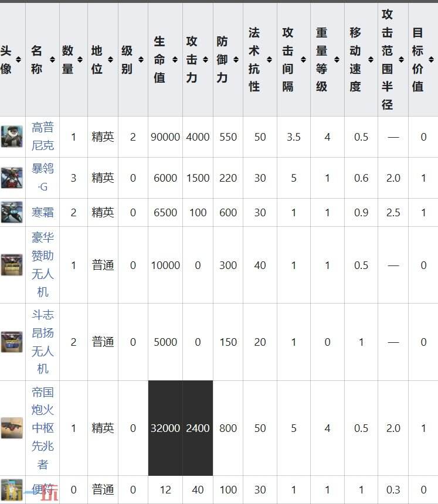This screenshot has height=504, width=438.
Task: Select the 2.5 attack radius of 寒霜
Action: click(393, 213)
